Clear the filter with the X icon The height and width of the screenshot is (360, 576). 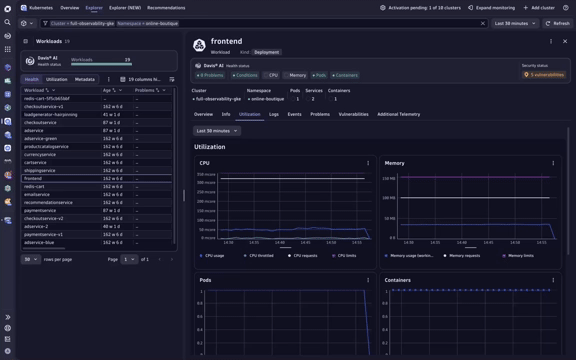point(483,24)
